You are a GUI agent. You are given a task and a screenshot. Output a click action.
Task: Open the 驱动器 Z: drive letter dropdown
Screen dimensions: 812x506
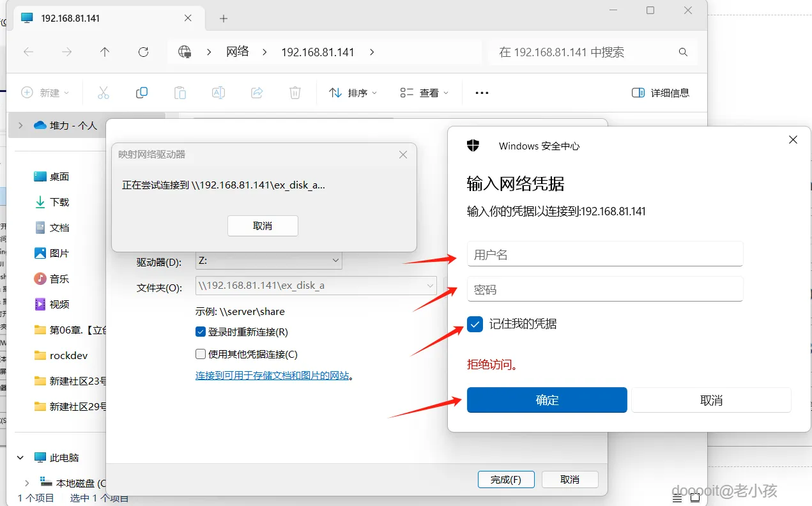point(335,260)
